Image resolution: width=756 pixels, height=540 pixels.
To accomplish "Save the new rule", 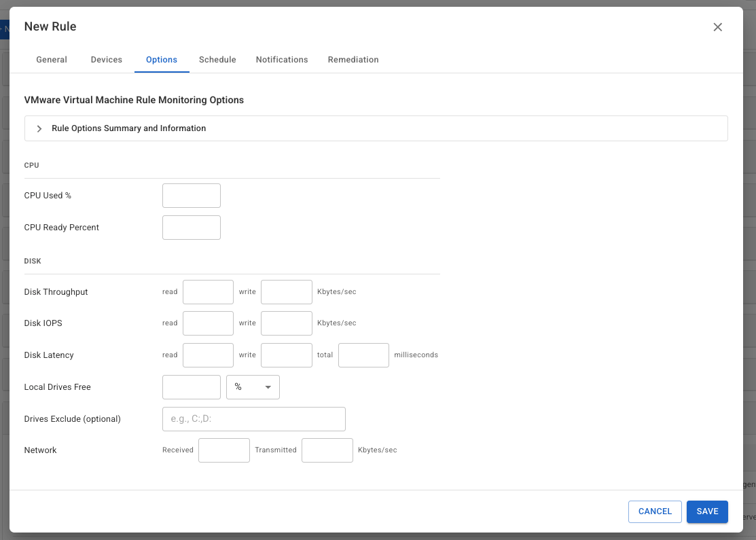I will (707, 511).
